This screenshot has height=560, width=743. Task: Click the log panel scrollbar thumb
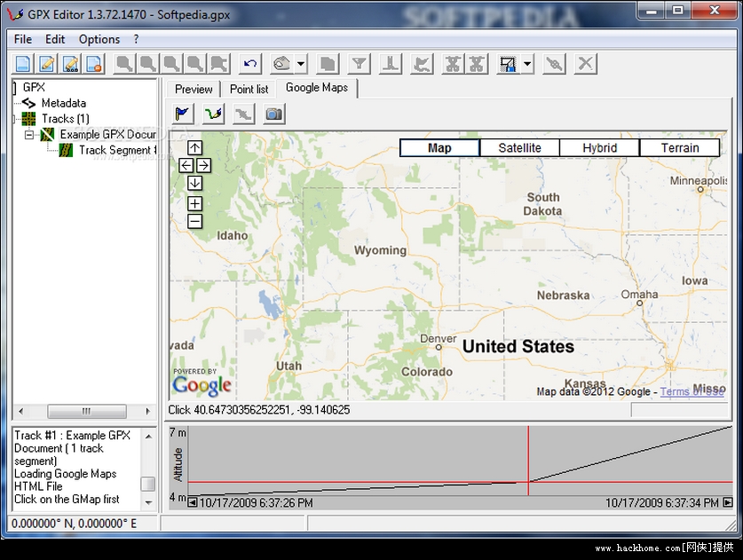(148, 484)
